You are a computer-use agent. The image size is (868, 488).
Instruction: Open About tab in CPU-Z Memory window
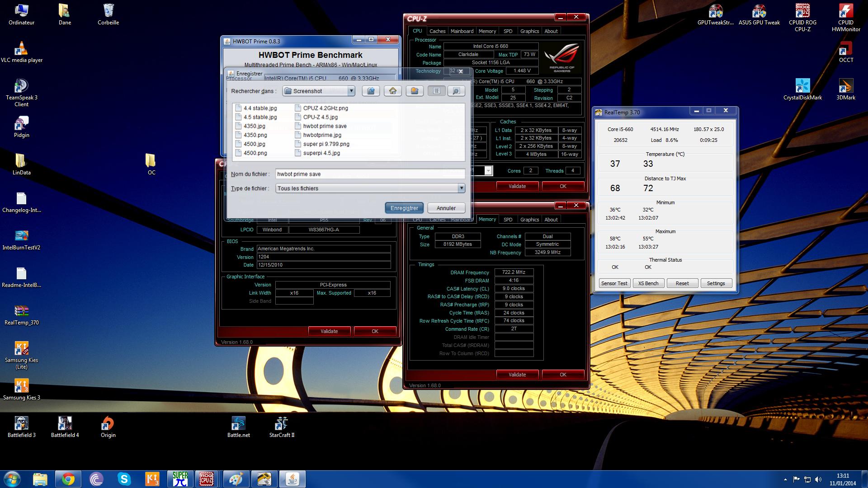[551, 220]
